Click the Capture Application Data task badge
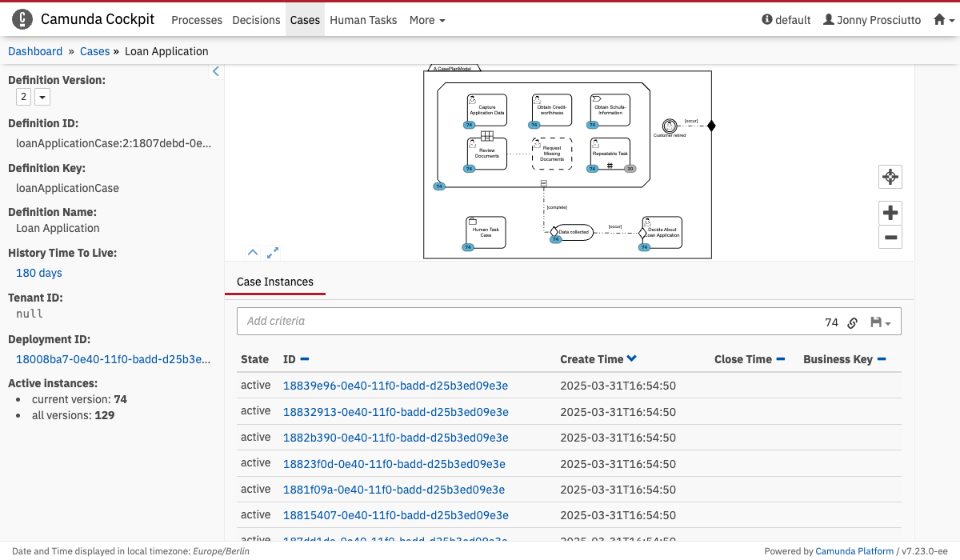Screen dimensions: 960x560 click(470, 125)
